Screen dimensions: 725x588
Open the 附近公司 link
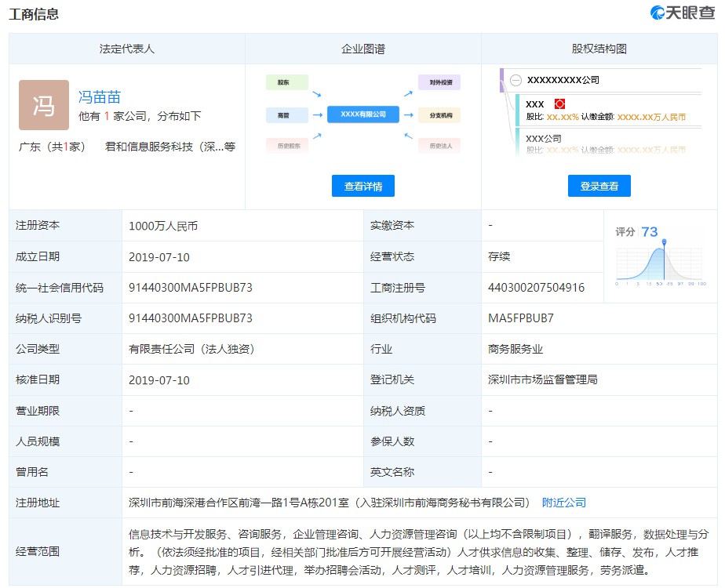[x=563, y=503]
